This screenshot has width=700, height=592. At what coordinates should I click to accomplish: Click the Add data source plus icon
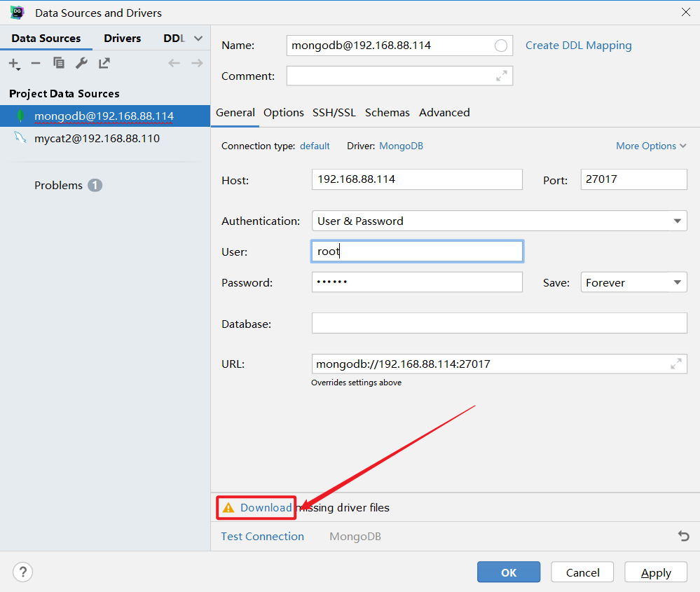(14, 64)
